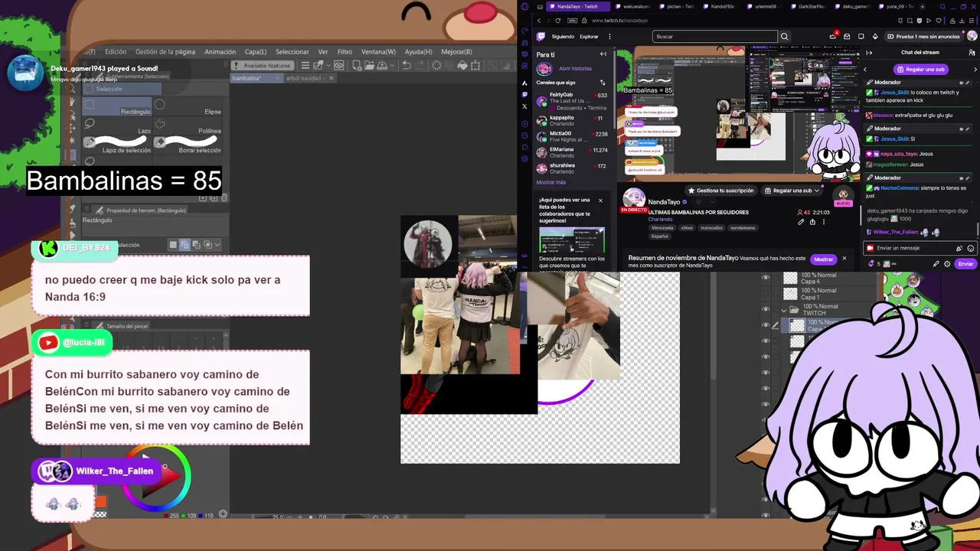The width and height of the screenshot is (980, 551).
Task: Click the share stream icon below viewer count
Action: (x=812, y=222)
